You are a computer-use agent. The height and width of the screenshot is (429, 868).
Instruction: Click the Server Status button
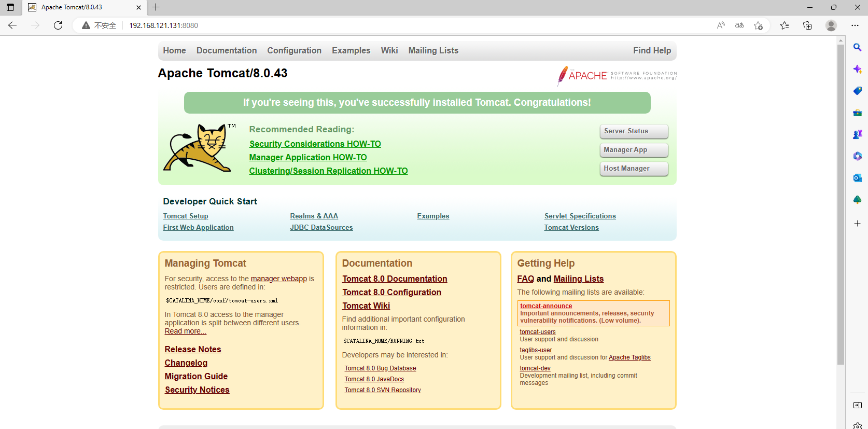coord(634,131)
